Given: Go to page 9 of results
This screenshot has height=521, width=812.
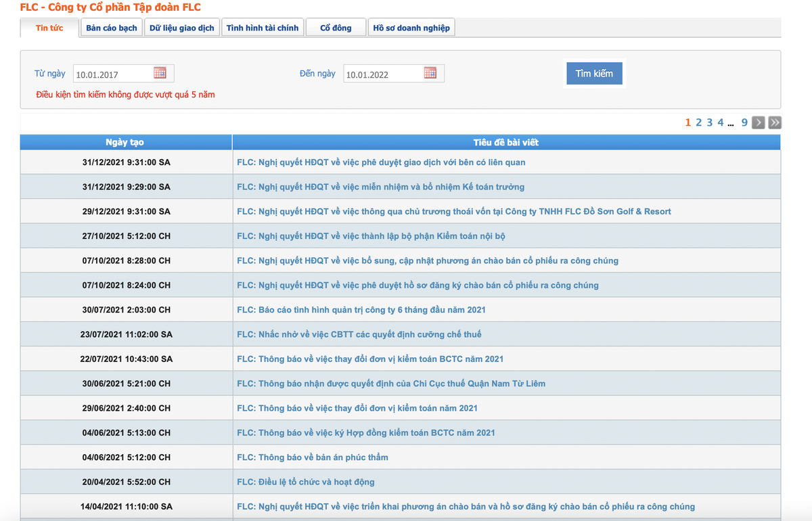Looking at the screenshot, I should pos(744,122).
